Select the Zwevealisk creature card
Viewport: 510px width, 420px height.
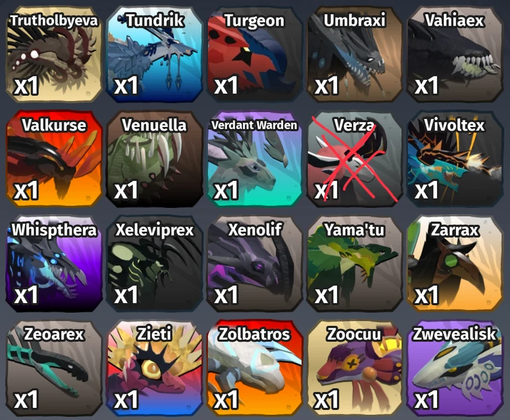point(455,368)
